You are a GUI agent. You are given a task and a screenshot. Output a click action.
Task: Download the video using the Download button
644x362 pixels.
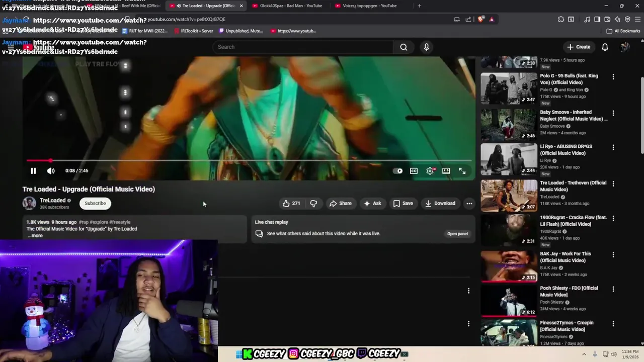coord(440,203)
